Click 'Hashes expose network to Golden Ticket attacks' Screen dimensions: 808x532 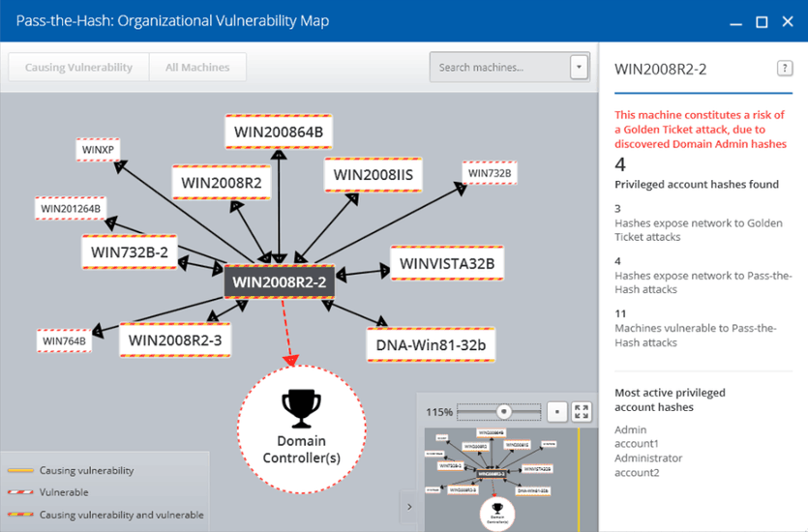699,229
